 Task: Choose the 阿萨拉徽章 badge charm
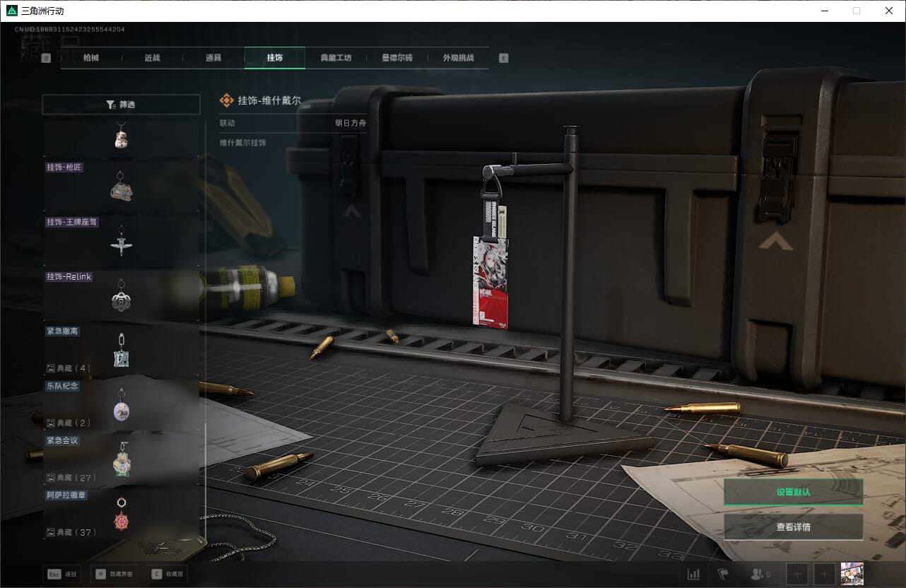pyautogui.click(x=122, y=516)
